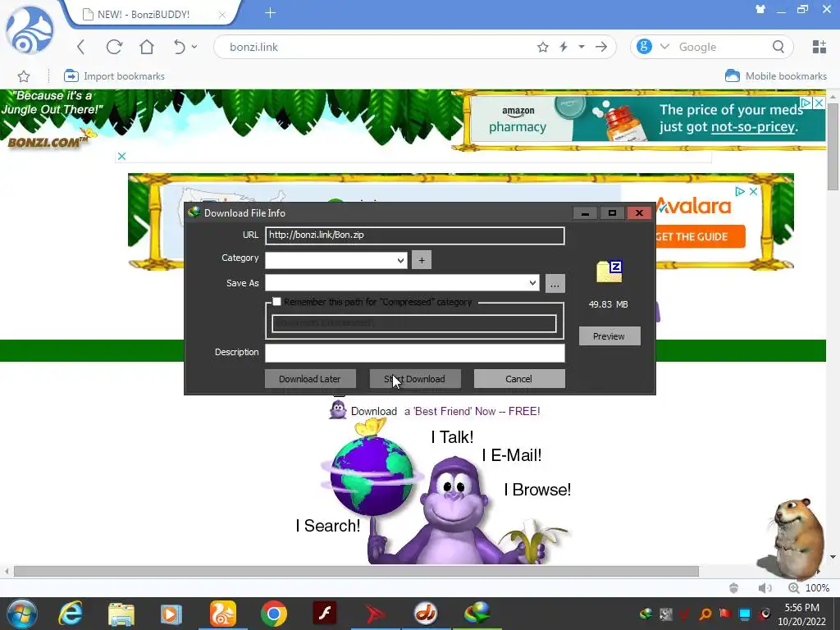840x630 pixels.
Task: Close the ad with blue X below banner
Action: click(121, 157)
